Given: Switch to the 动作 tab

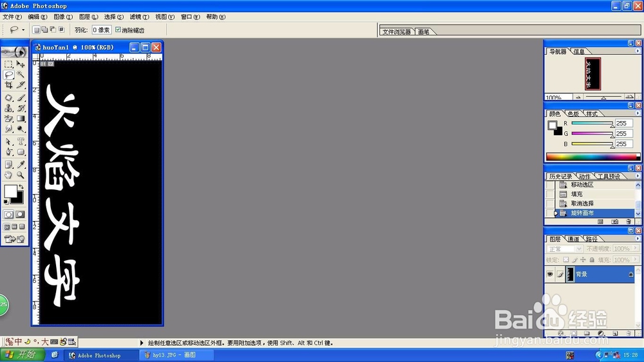Looking at the screenshot, I should click(x=585, y=176).
